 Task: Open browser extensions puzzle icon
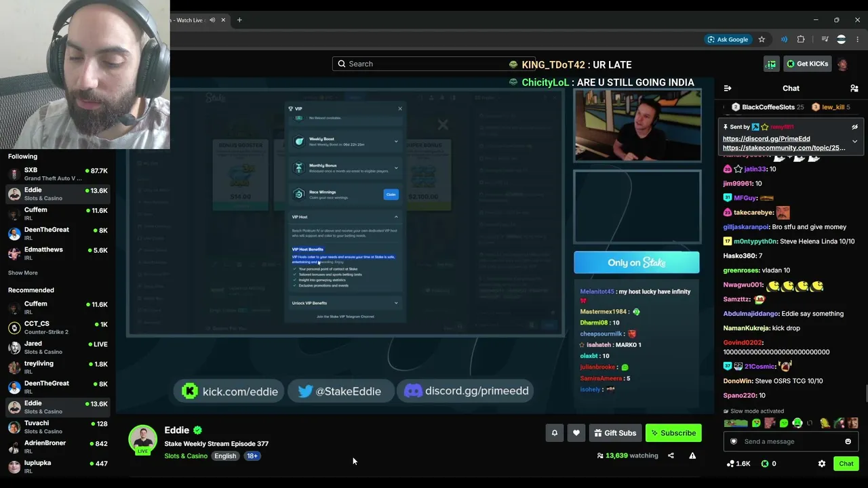click(801, 39)
